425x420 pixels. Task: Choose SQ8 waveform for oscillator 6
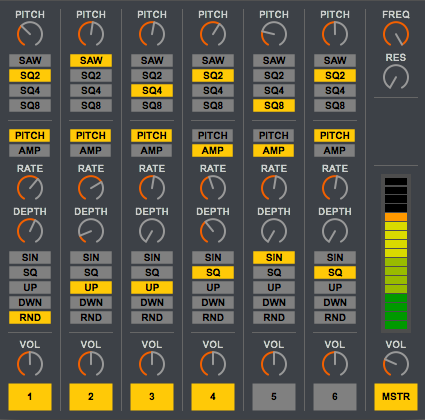[x=335, y=105]
